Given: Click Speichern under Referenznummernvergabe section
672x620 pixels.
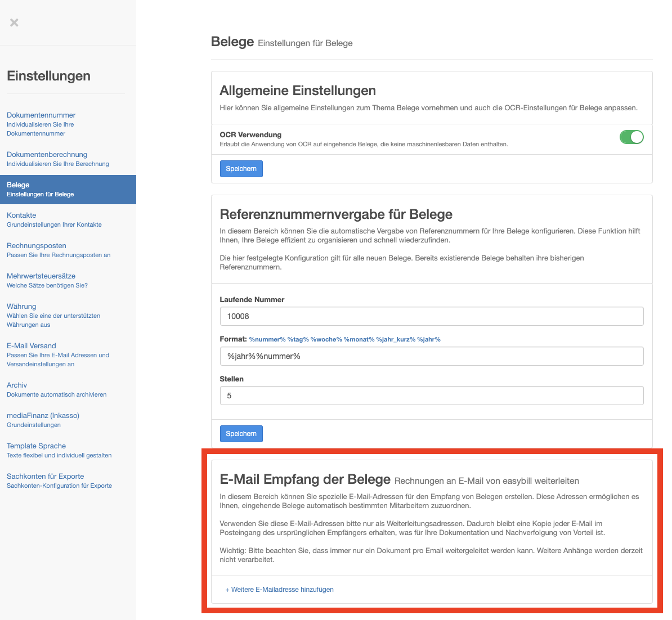Looking at the screenshot, I should pyautogui.click(x=241, y=434).
